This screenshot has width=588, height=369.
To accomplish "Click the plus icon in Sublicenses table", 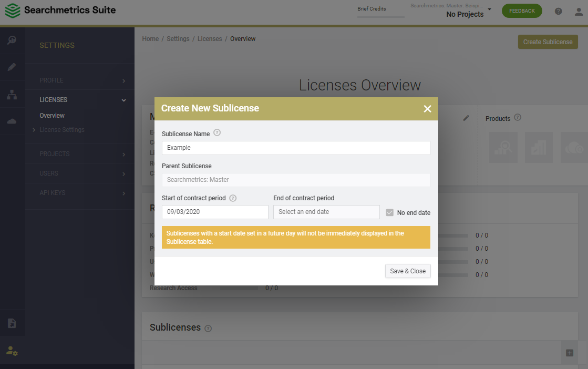I will (x=570, y=353).
